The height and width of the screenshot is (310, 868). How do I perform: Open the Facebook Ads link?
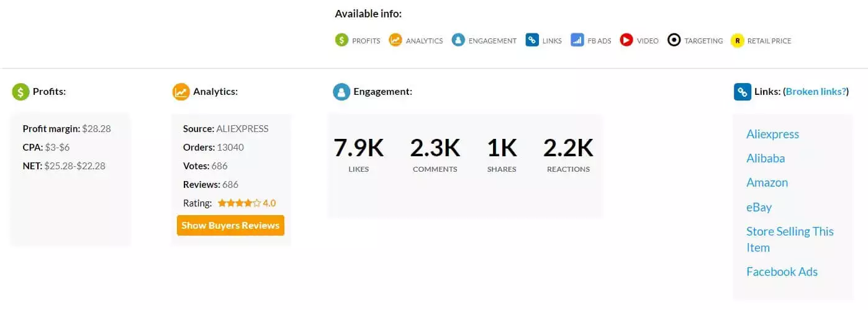[x=782, y=272]
